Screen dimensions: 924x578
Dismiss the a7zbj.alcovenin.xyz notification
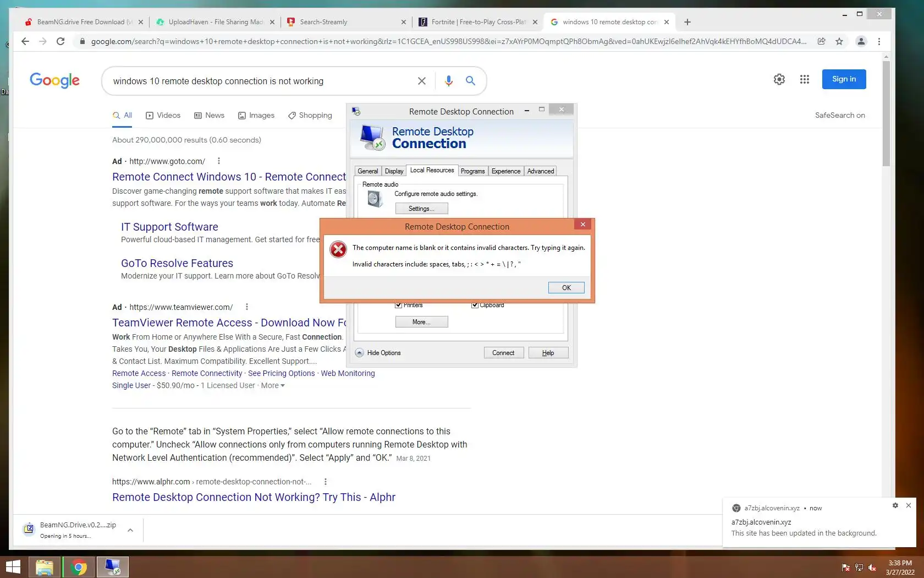pyautogui.click(x=909, y=505)
